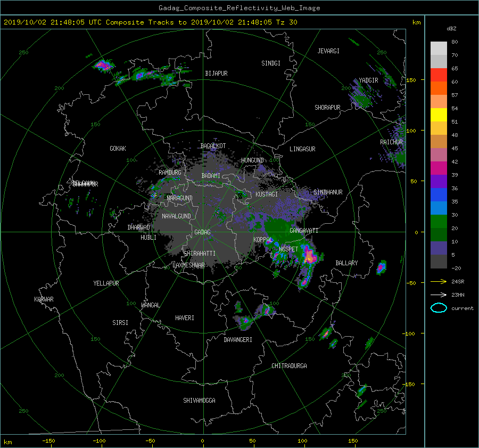Select the 39 dBZ purple swatch
Image resolution: width=479 pixels, height=448 pixels.
(439, 182)
